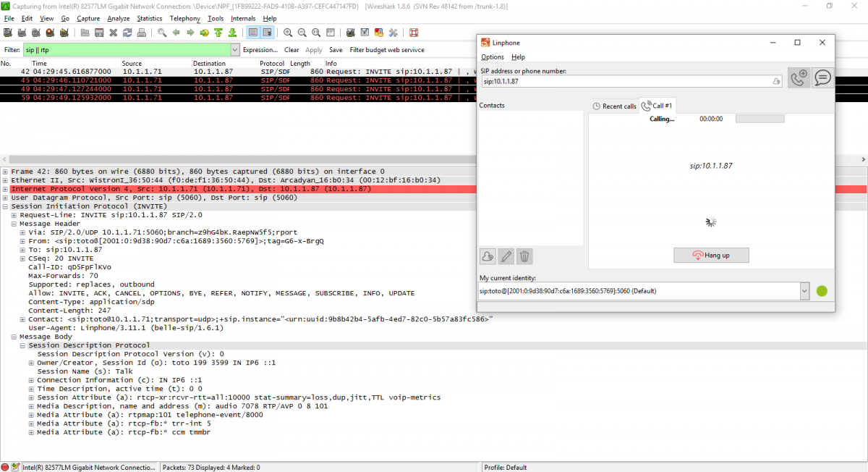The image size is (868, 472).
Task: Collapse the Message Header node
Action: [14, 224]
